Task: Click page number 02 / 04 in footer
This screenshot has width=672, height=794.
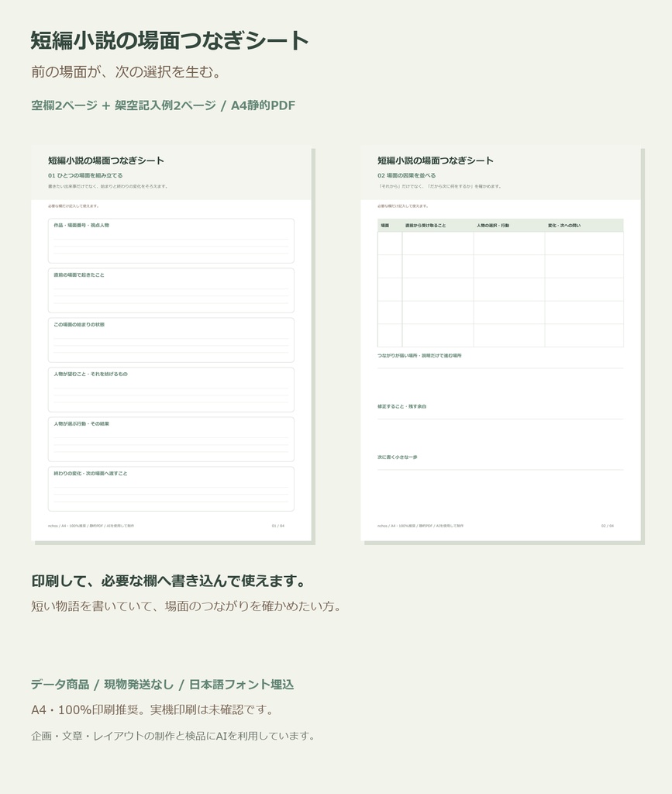Action: point(607,526)
